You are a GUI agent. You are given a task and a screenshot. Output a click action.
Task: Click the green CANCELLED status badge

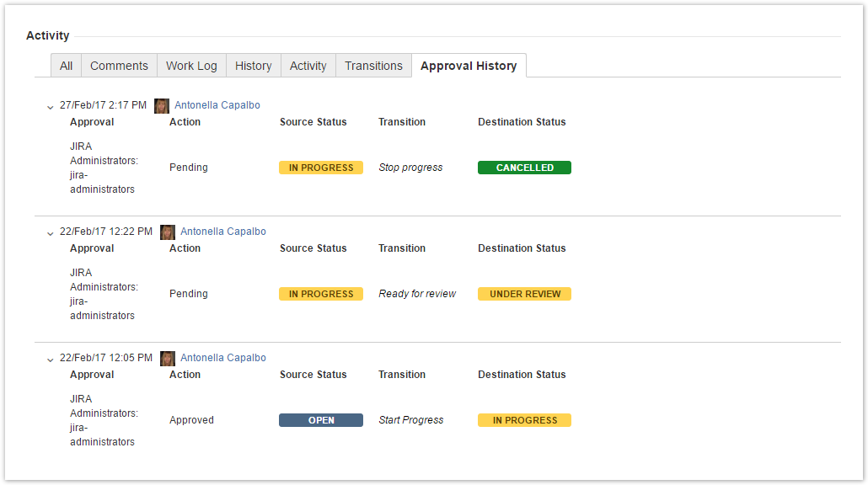click(524, 168)
